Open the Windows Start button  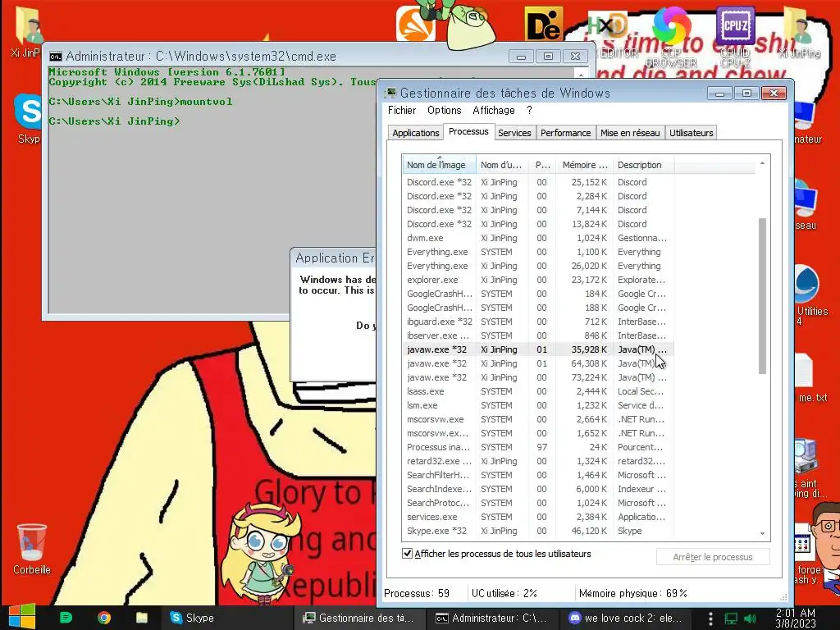point(22,617)
